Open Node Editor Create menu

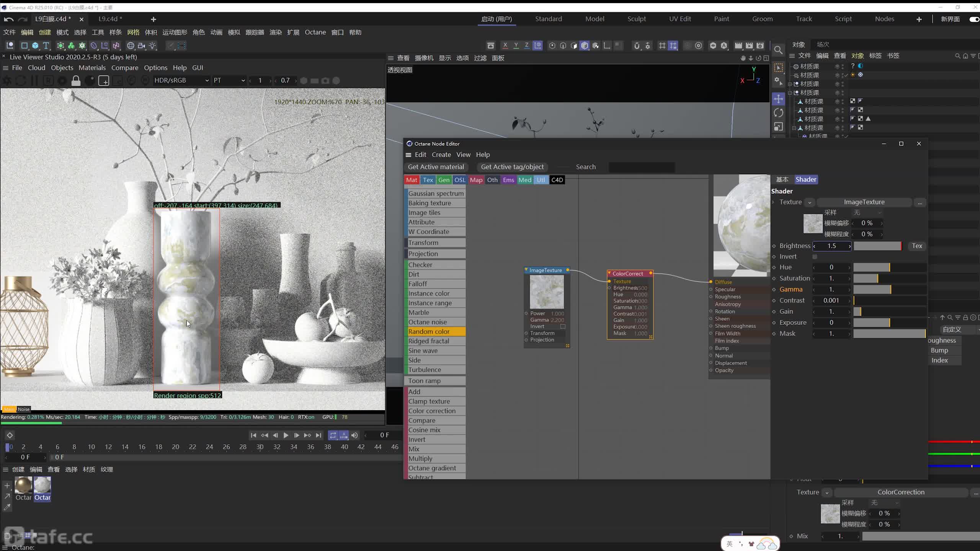(x=441, y=155)
